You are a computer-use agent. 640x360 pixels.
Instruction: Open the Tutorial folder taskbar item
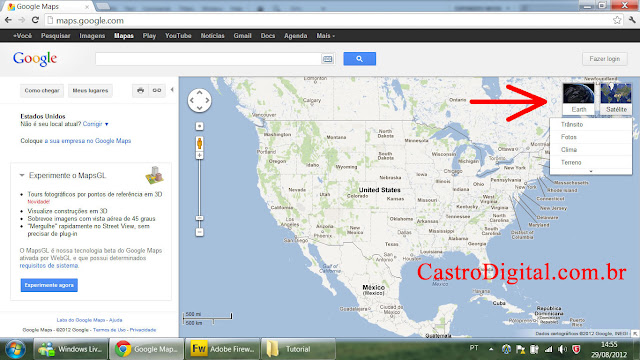[x=298, y=349]
